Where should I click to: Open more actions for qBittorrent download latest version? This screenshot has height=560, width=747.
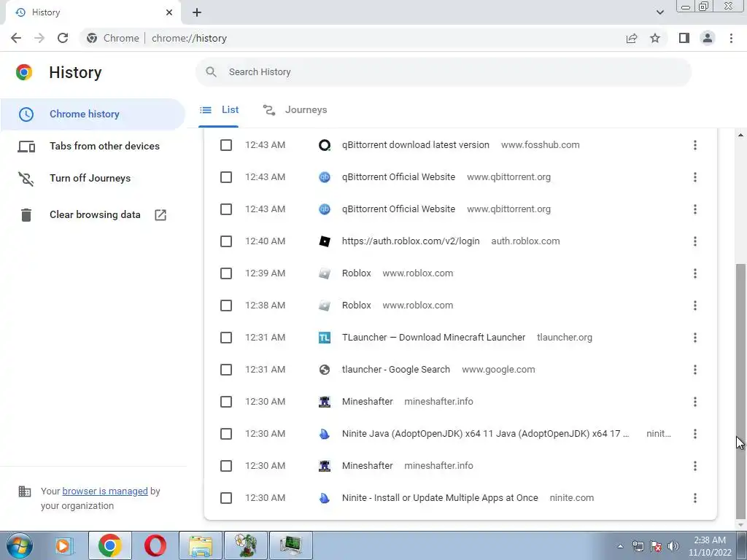(x=695, y=145)
